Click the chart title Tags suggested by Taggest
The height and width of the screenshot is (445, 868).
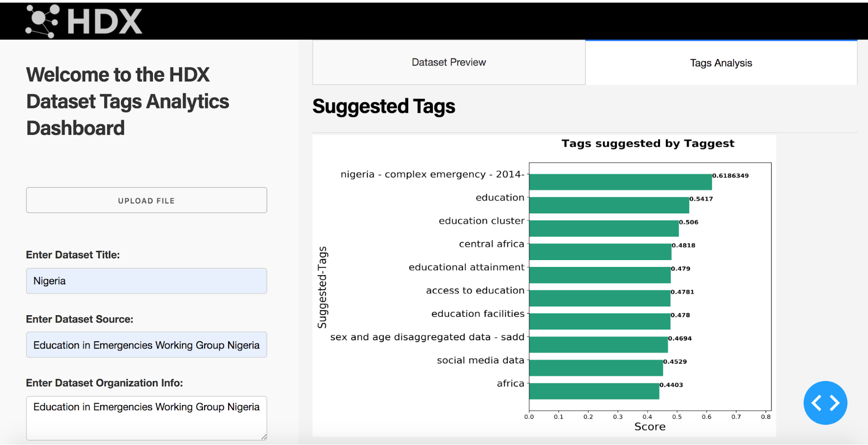(647, 144)
